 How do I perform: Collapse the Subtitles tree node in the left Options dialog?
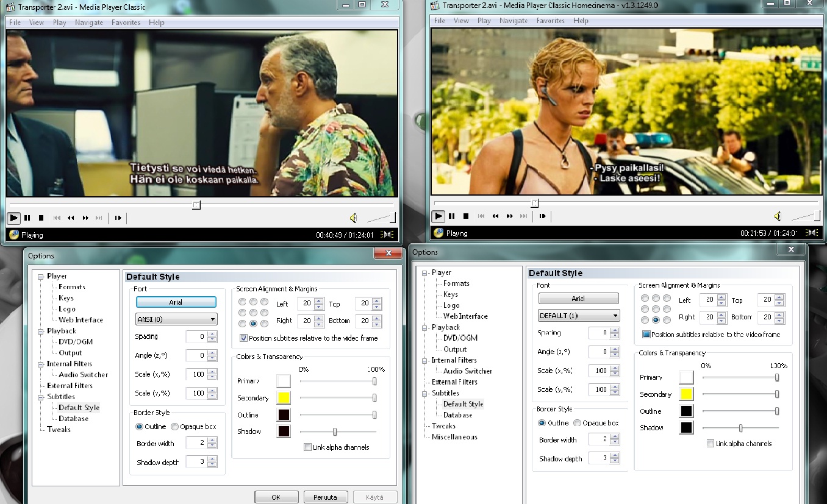pos(41,397)
